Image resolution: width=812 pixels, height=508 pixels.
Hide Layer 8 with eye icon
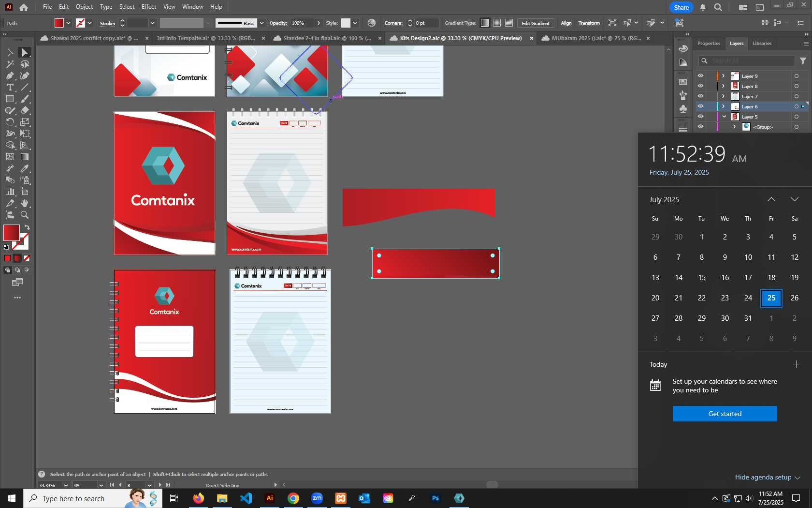(x=700, y=86)
